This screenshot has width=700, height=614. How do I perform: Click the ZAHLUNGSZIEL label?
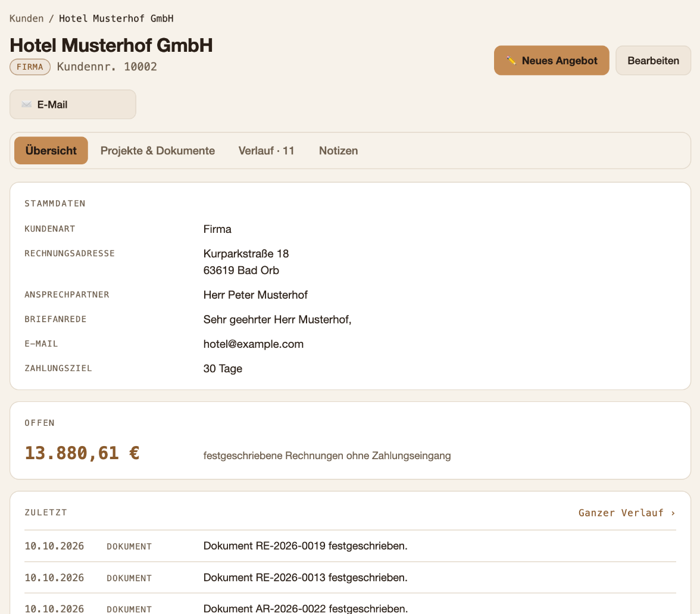pyautogui.click(x=58, y=369)
